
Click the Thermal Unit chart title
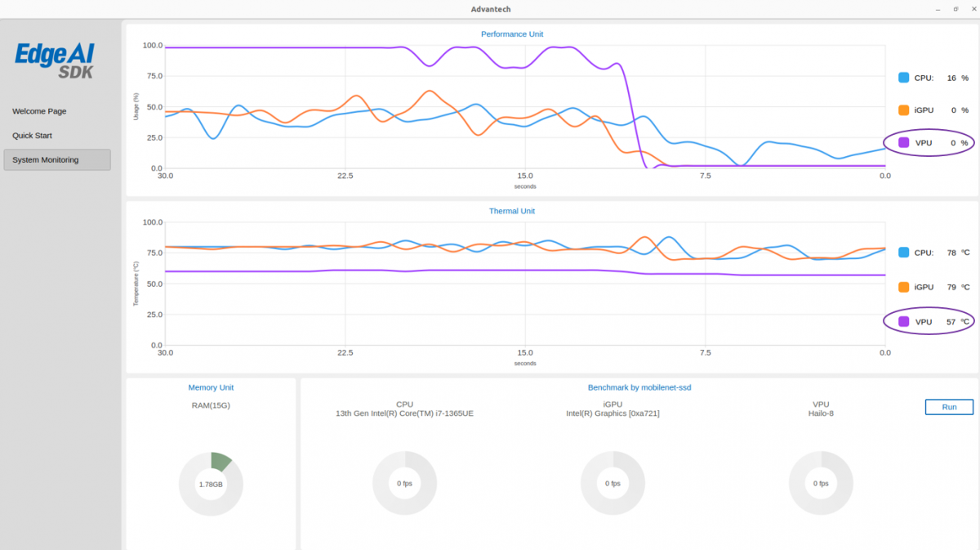(511, 211)
